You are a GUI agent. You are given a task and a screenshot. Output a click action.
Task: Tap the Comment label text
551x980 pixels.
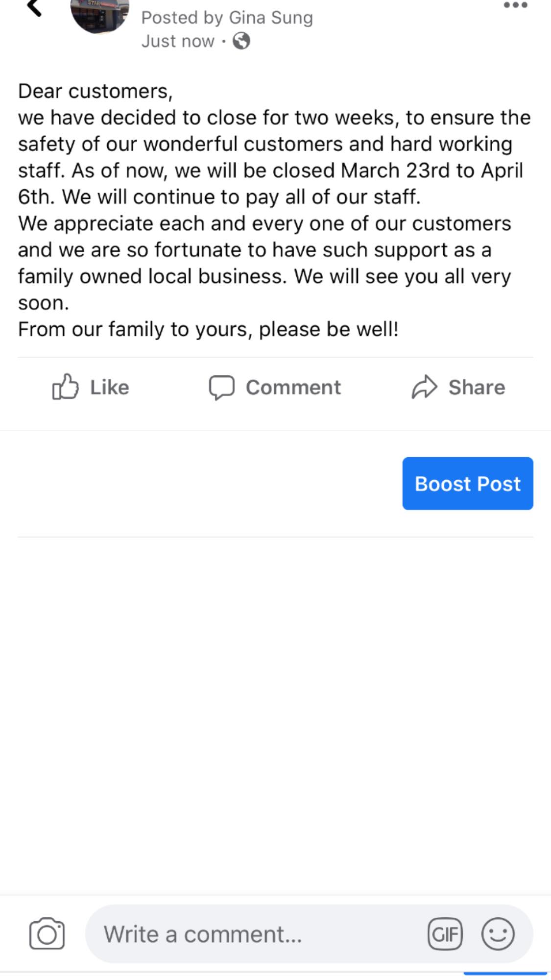pos(293,388)
